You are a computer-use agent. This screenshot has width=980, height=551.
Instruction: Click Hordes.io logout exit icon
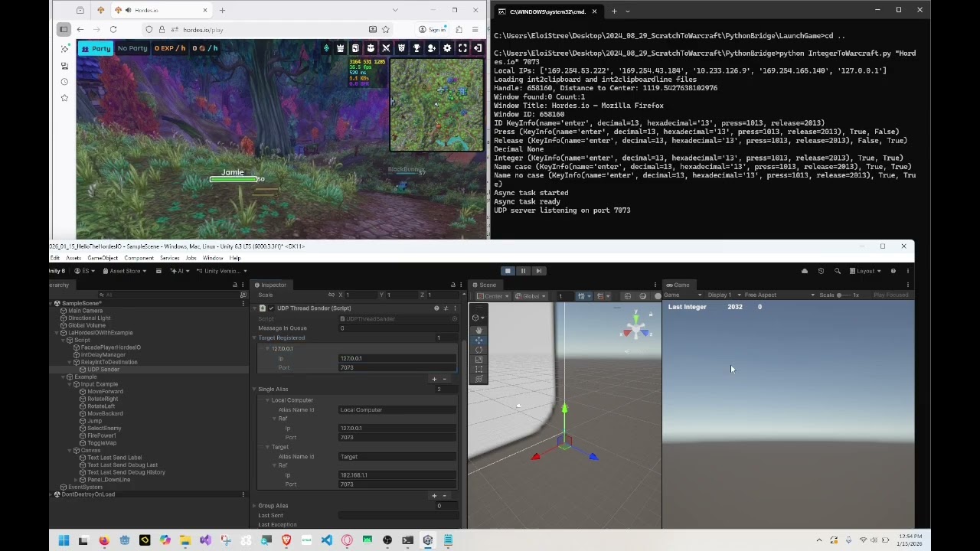click(x=478, y=48)
